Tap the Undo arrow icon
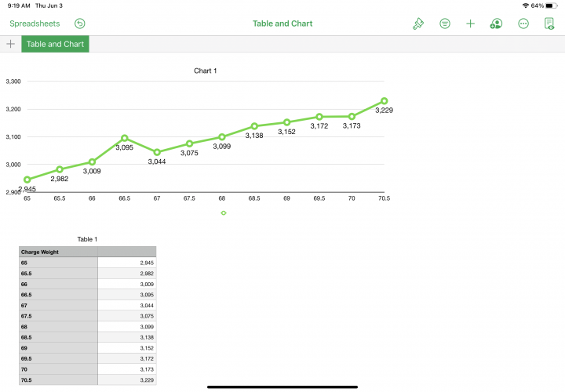The width and height of the screenshot is (565, 392). pos(79,24)
